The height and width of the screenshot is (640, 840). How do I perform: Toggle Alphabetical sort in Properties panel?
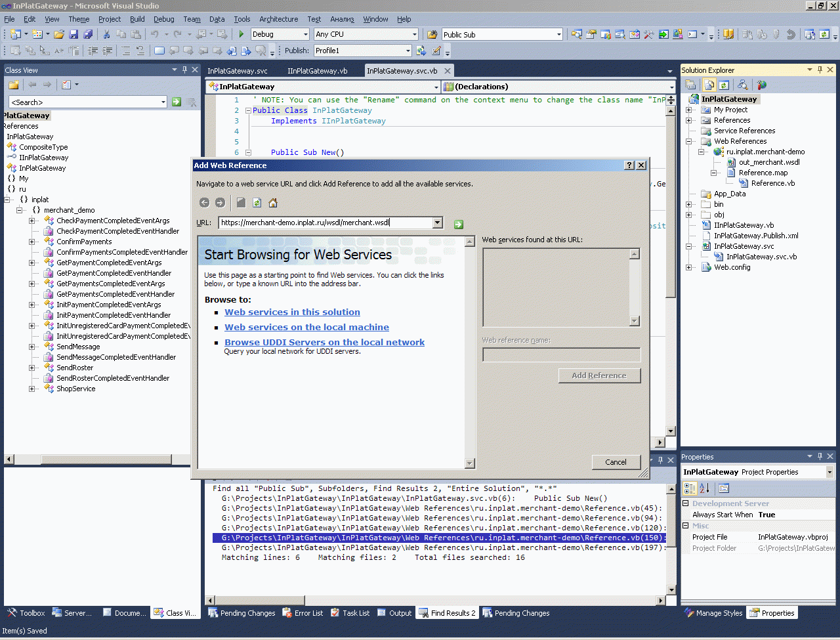click(x=705, y=488)
